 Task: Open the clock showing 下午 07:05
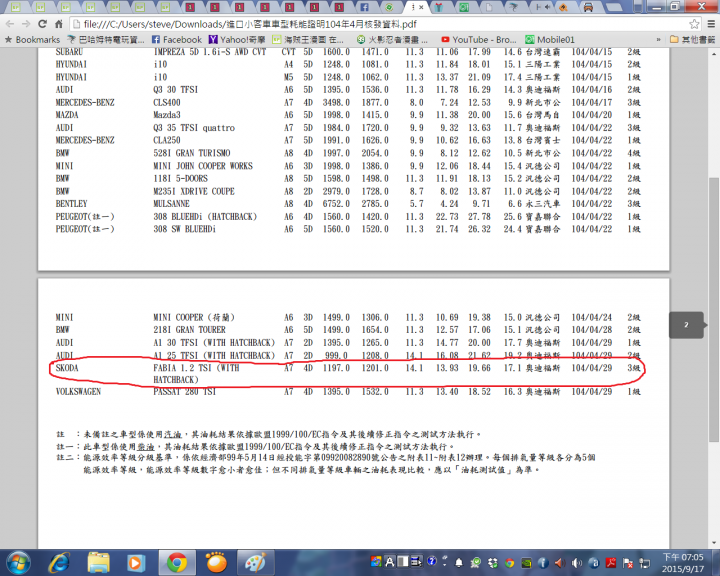point(682,563)
